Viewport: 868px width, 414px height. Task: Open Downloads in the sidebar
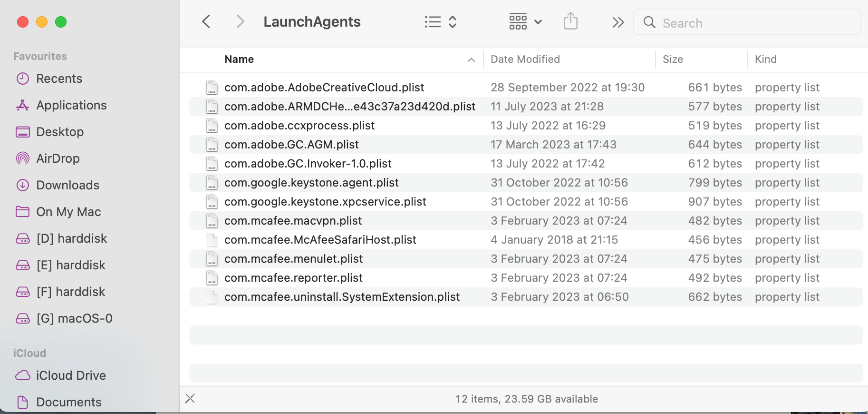[x=68, y=185]
